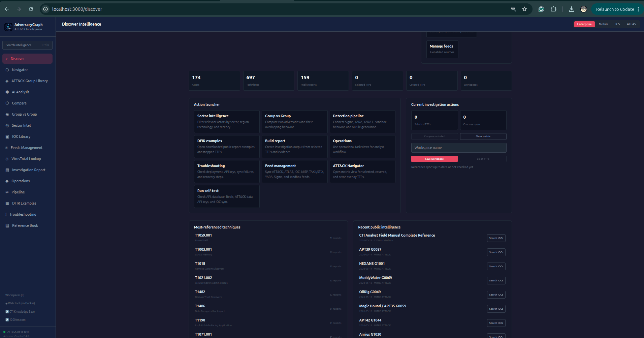This screenshot has height=338, width=644.
Task: Click the DFIR Examples sidebar icon
Action: pyautogui.click(x=7, y=203)
